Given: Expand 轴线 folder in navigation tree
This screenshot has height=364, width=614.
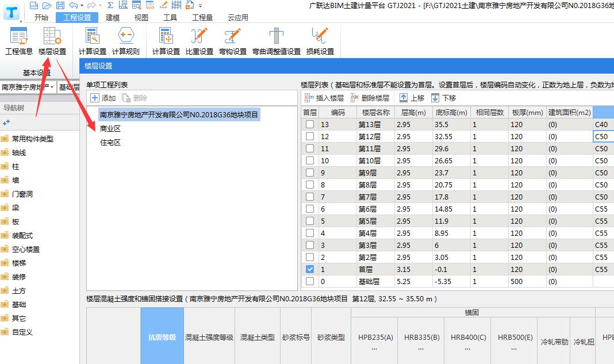Looking at the screenshot, I should [5, 152].
